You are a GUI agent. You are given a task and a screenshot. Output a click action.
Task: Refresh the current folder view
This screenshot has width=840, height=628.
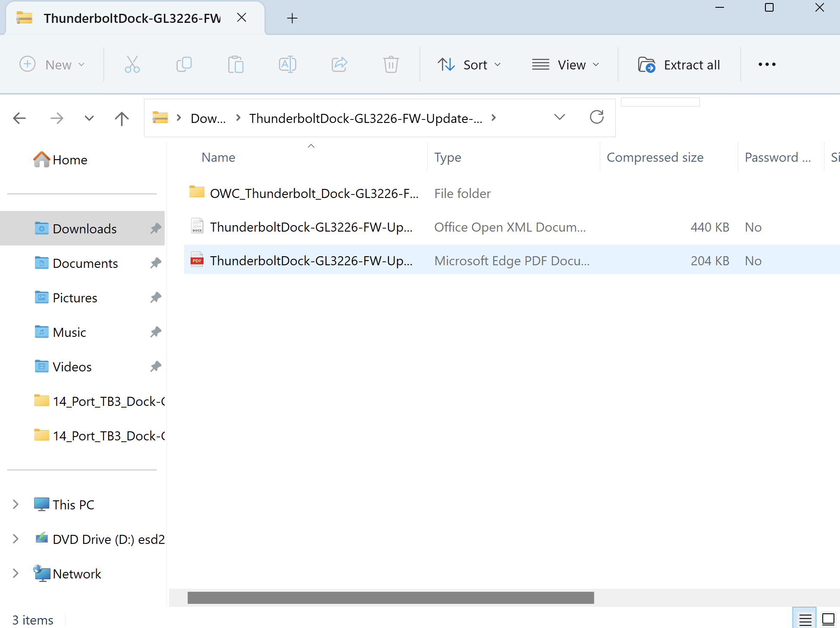coord(597,117)
